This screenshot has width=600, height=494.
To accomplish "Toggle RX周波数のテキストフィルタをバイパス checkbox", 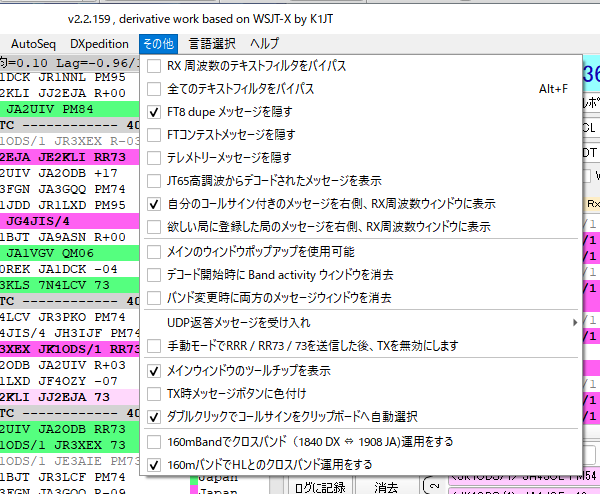I will tap(361, 66).
